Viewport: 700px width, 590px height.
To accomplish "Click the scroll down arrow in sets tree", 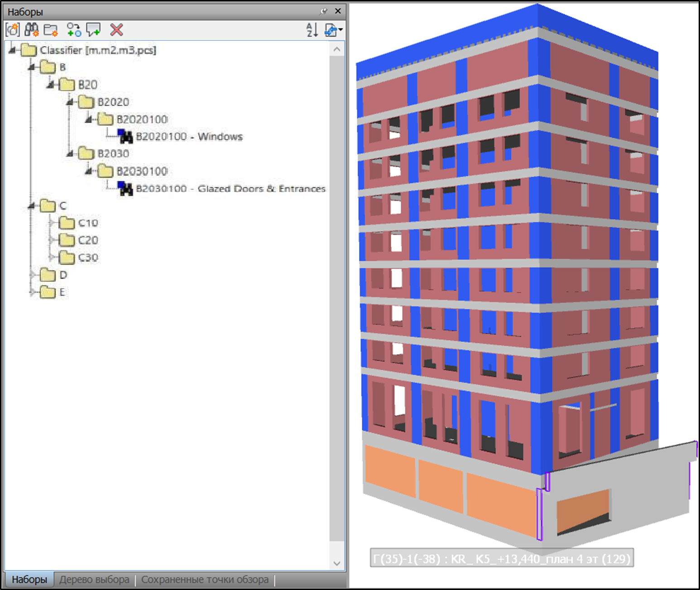I will [x=337, y=563].
